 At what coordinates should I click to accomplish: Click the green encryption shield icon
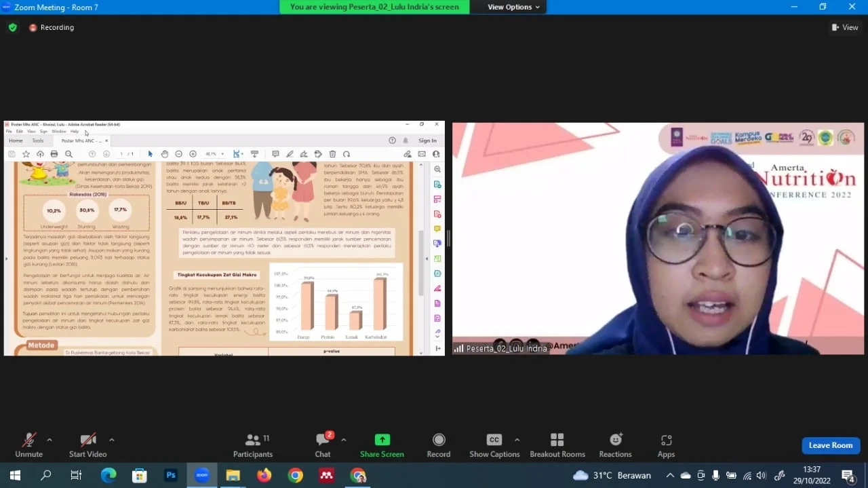(x=12, y=27)
